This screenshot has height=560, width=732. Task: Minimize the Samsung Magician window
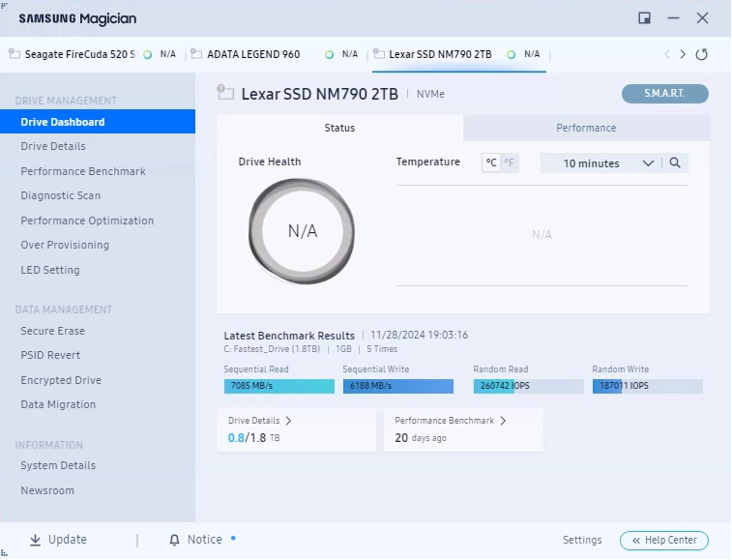tap(673, 18)
